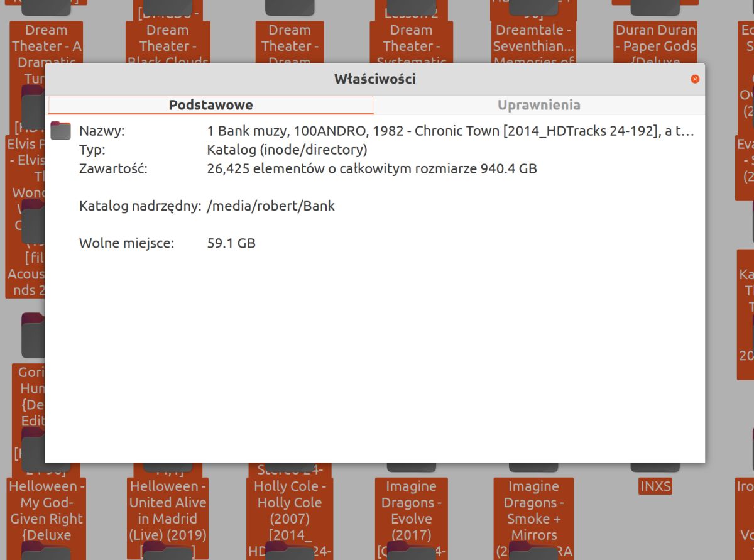
Task: Select the 'Dreamtale - Seventhian' folder label
Action: [533, 43]
